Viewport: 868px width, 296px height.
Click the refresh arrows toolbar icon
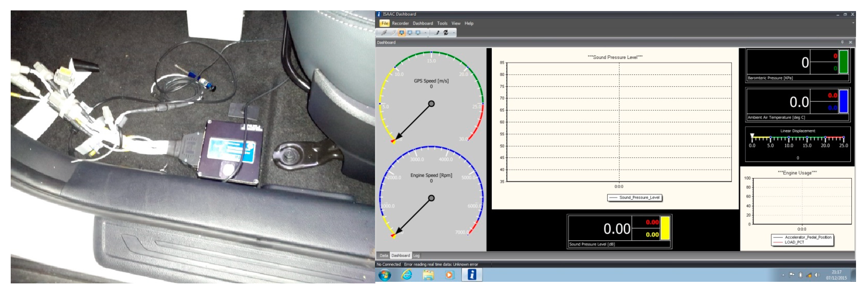[446, 33]
